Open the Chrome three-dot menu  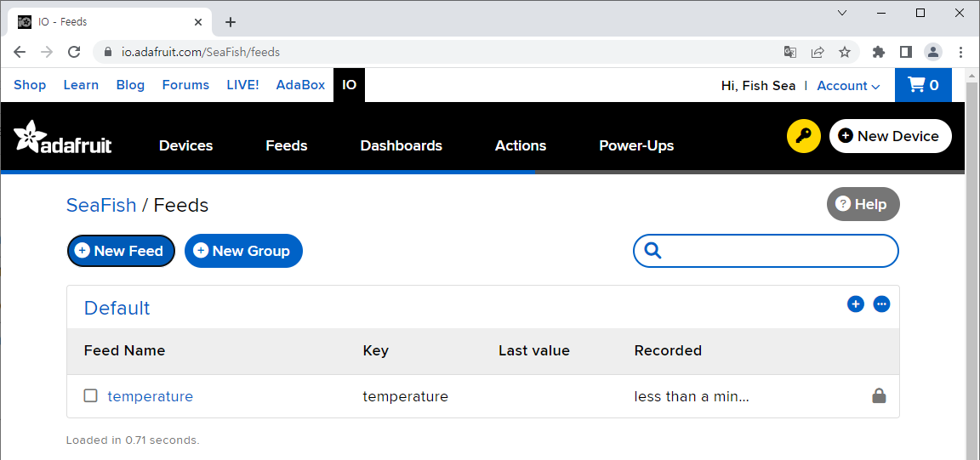[x=960, y=52]
